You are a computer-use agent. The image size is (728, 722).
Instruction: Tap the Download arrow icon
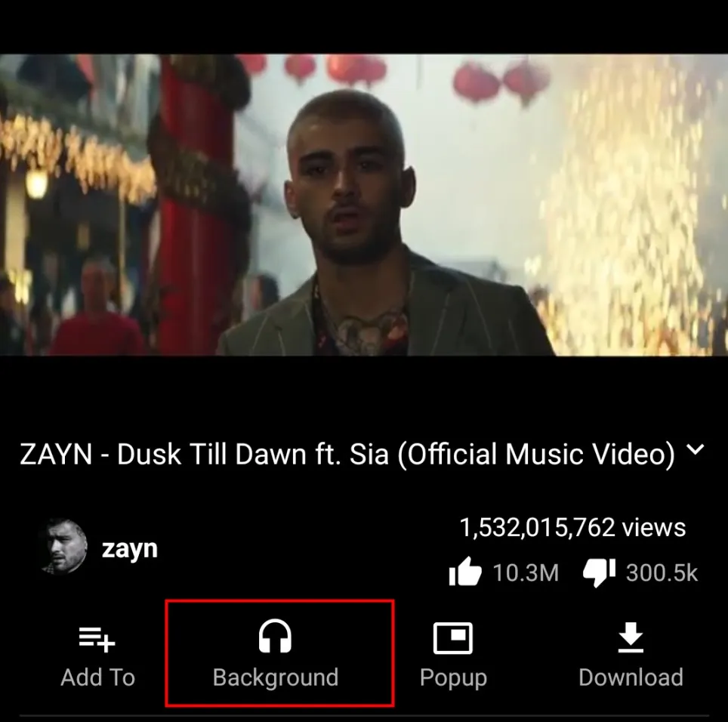coord(631,637)
